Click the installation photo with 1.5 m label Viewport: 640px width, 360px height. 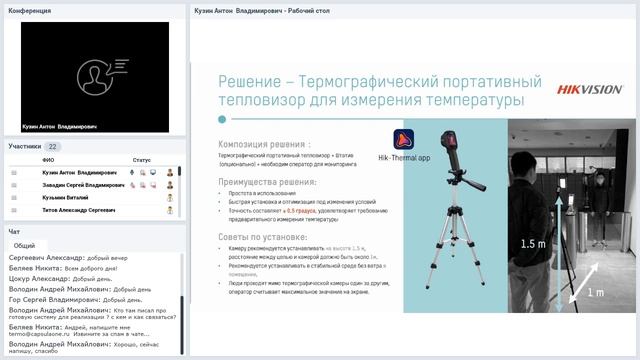pyautogui.click(x=572, y=216)
